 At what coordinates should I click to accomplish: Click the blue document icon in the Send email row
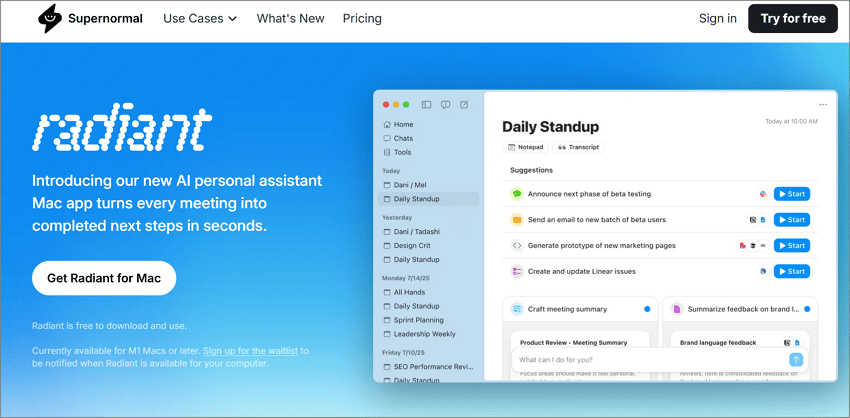click(763, 220)
